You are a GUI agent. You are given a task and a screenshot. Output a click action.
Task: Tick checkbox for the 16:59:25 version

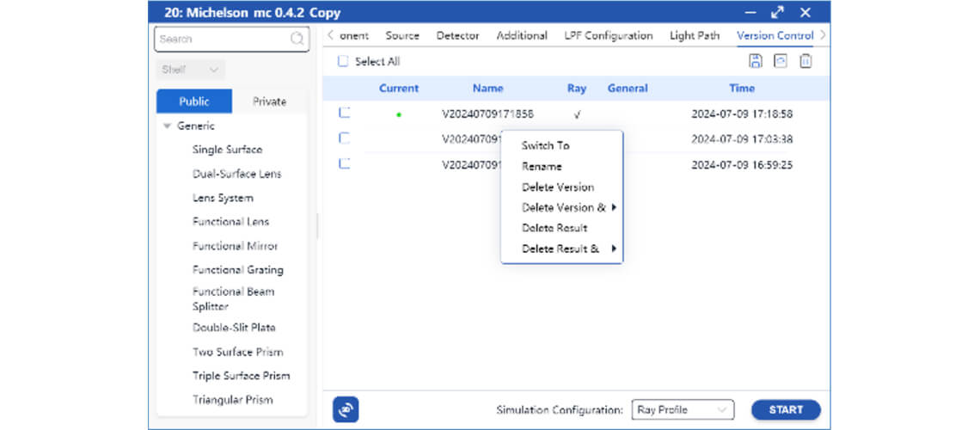click(345, 163)
